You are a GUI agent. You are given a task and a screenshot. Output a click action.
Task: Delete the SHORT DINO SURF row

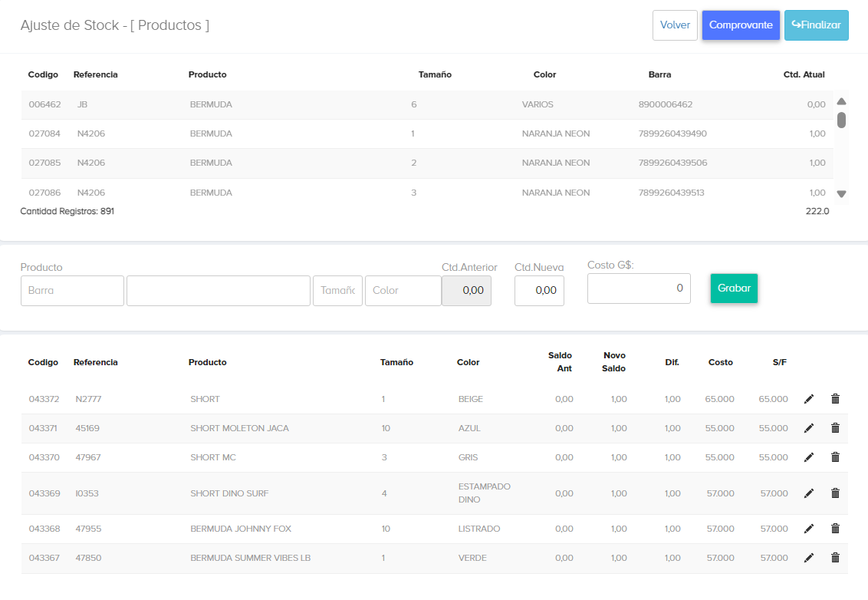(835, 493)
